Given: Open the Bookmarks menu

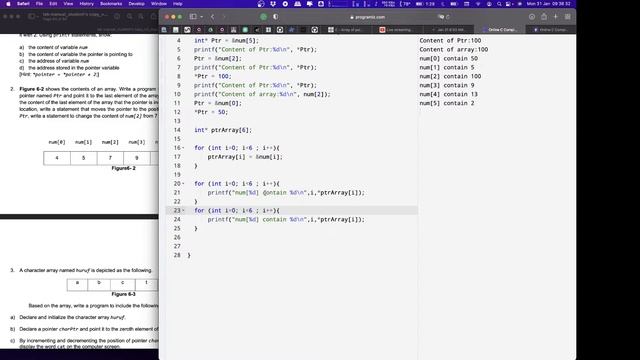Looking at the screenshot, I should coord(111,4).
